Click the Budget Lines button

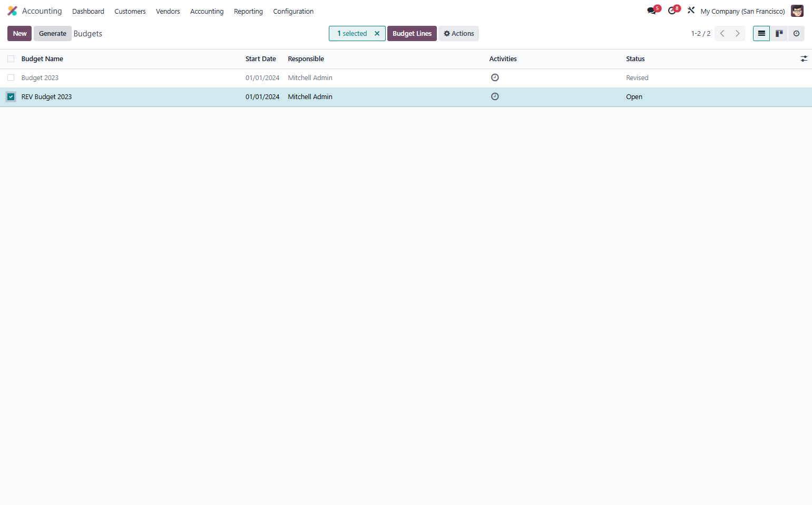412,33
